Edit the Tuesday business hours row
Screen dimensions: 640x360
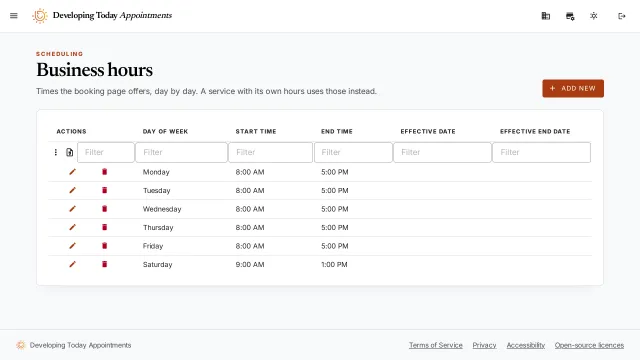(x=72, y=190)
